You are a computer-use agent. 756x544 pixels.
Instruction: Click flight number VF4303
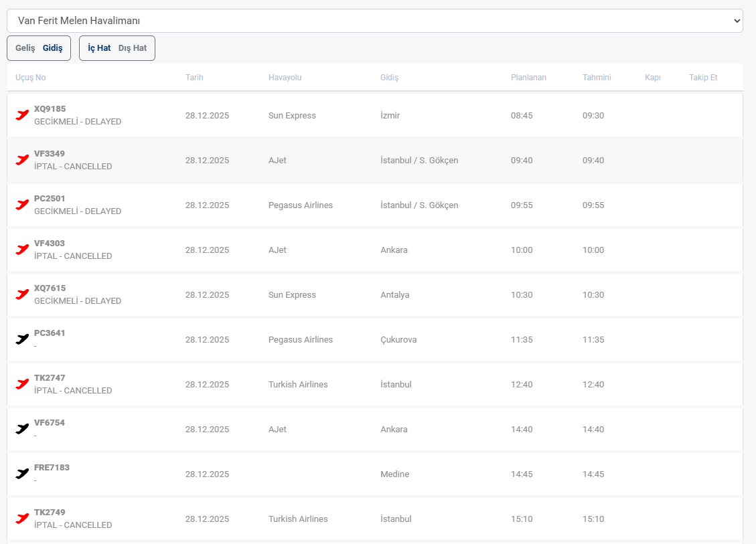(50, 244)
